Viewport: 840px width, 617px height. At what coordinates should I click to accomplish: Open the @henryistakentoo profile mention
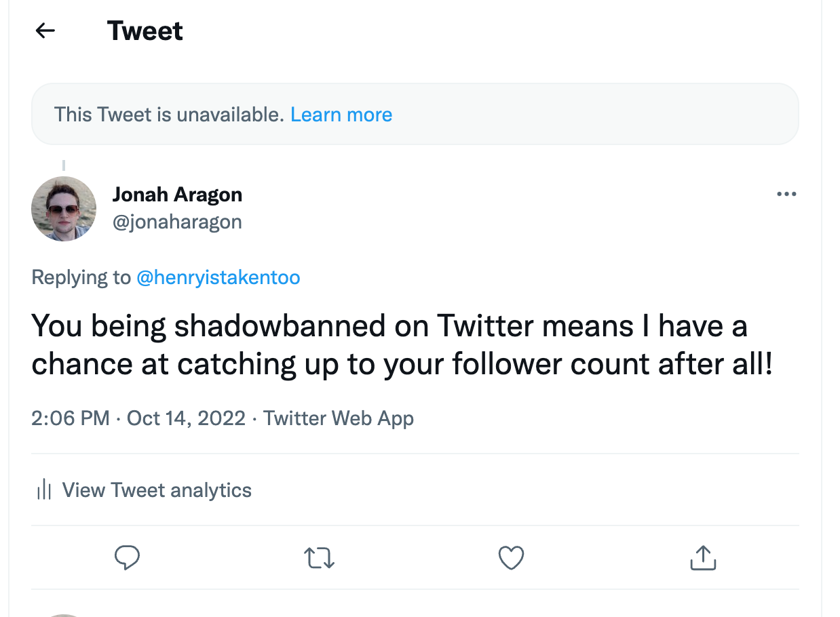[x=218, y=277]
